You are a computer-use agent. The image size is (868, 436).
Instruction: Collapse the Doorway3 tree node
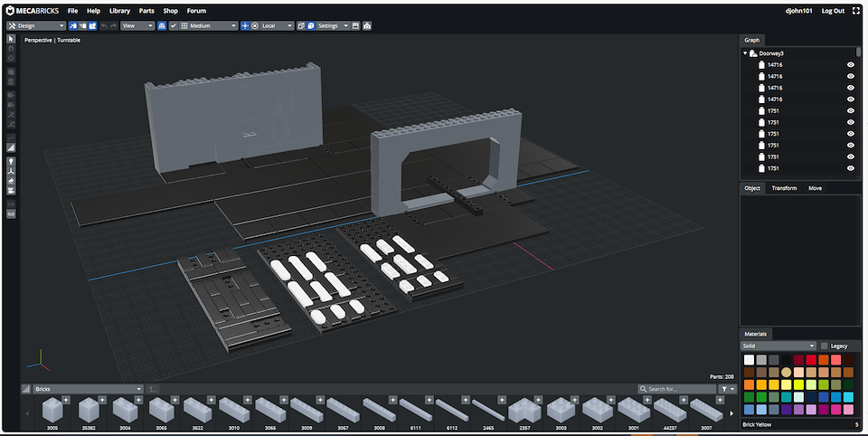pyautogui.click(x=745, y=53)
